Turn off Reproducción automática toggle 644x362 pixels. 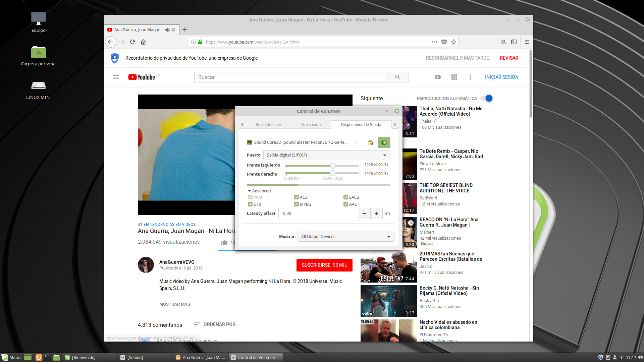pos(487,98)
